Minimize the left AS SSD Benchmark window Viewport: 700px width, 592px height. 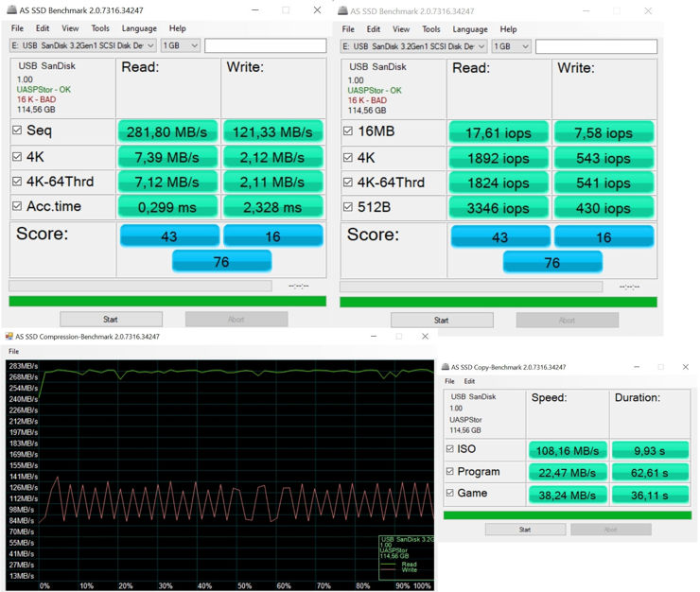(254, 9)
